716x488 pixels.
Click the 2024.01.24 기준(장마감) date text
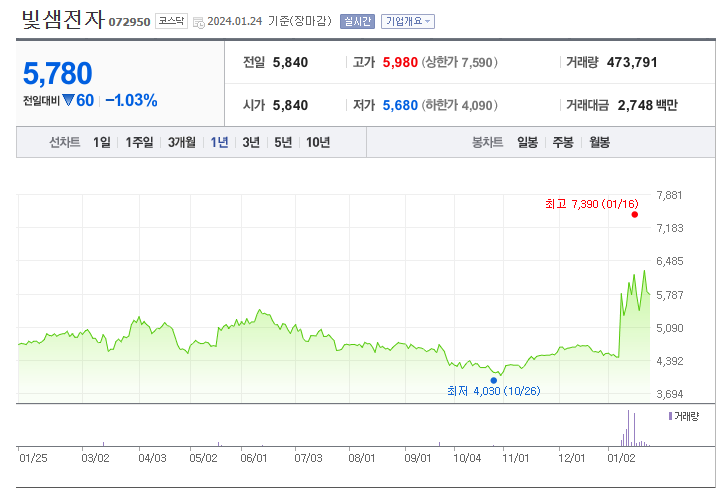click(269, 21)
